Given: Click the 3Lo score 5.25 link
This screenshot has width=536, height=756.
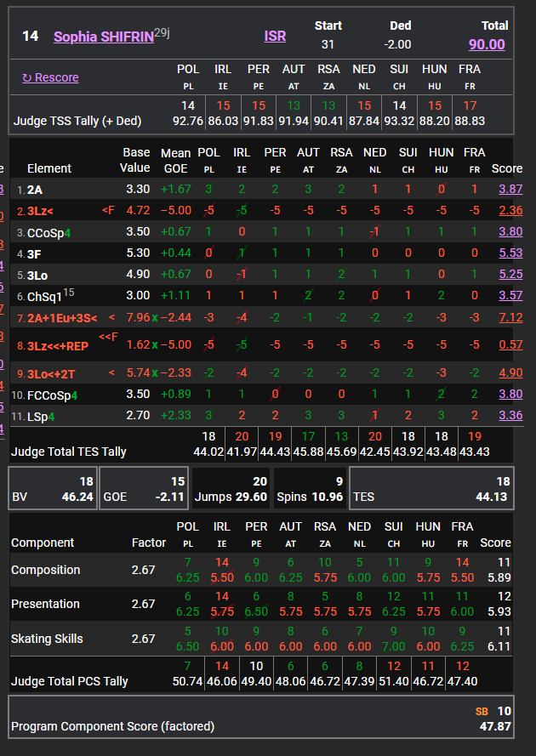Looking at the screenshot, I should tap(510, 274).
